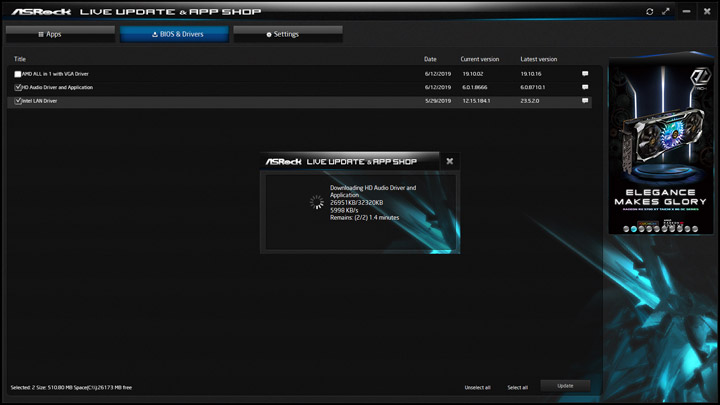Toggle fullscreen with the expand arrows icon
Image resolution: width=720 pixels, height=405 pixels.
(x=666, y=11)
